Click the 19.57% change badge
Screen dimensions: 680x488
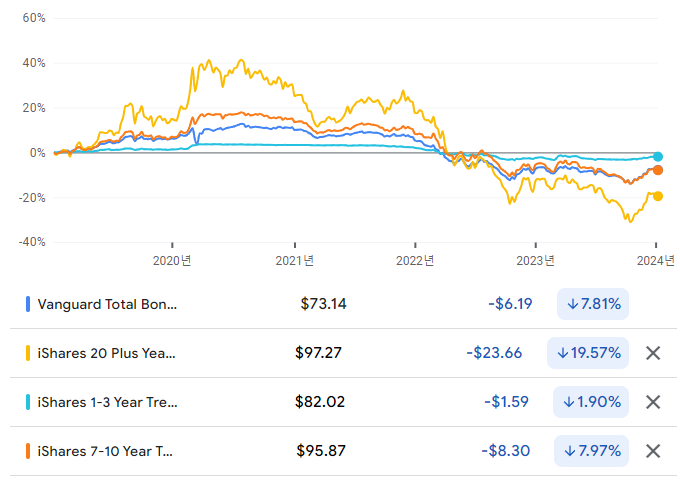tap(588, 353)
